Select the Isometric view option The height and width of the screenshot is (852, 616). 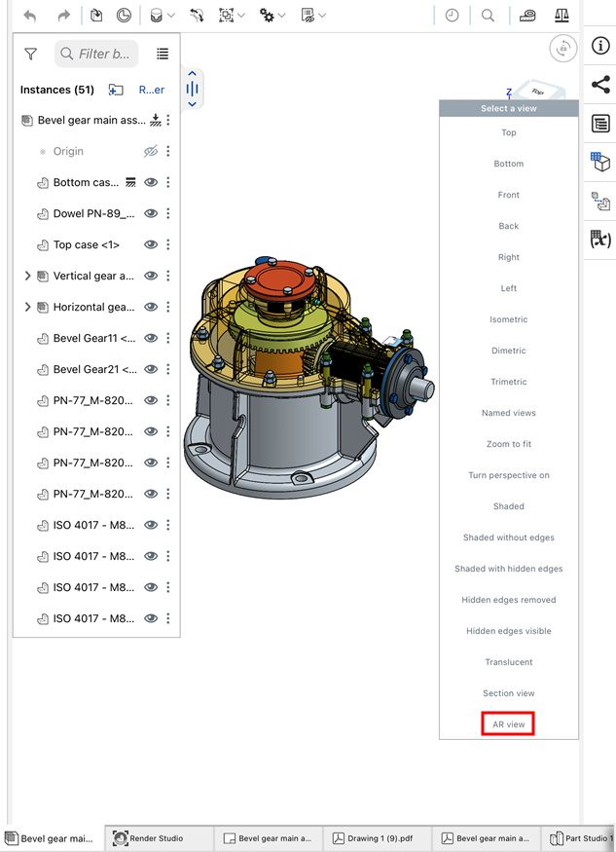508,319
